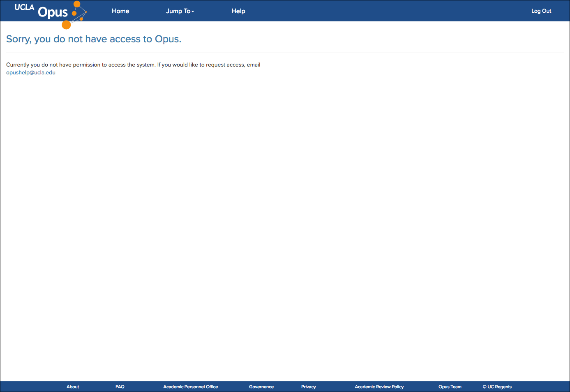Open the FAQ footer link
Image resolution: width=570 pixels, height=392 pixels.
click(120, 387)
